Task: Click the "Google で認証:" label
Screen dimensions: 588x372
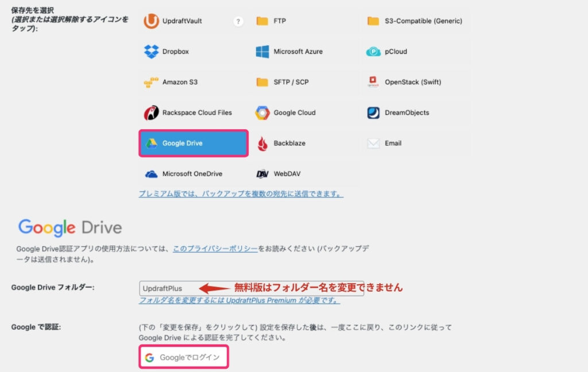Action: point(36,327)
